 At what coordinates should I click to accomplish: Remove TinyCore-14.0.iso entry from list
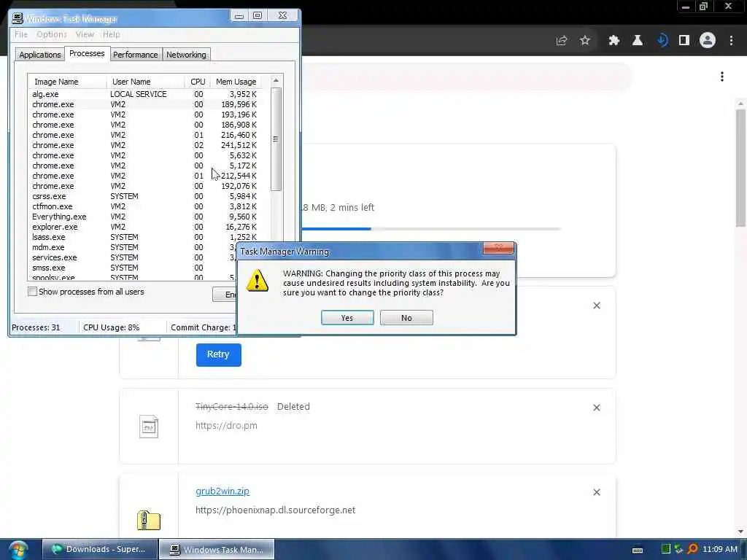click(x=597, y=408)
